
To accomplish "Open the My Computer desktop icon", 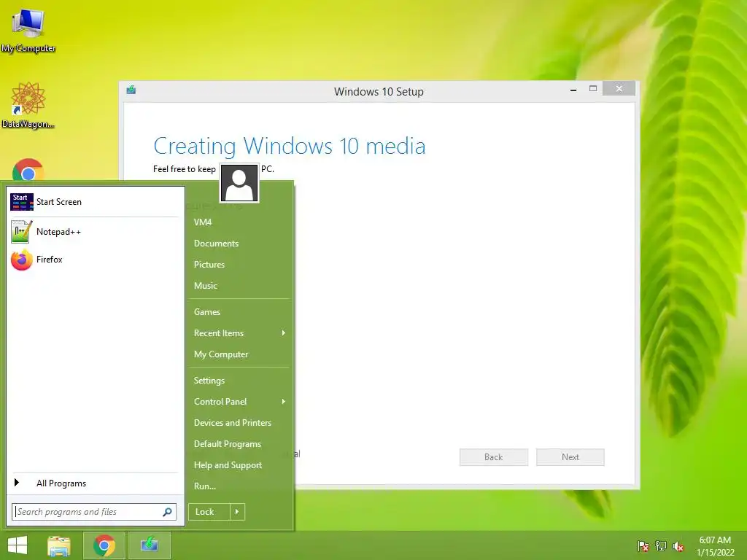I will click(28, 31).
